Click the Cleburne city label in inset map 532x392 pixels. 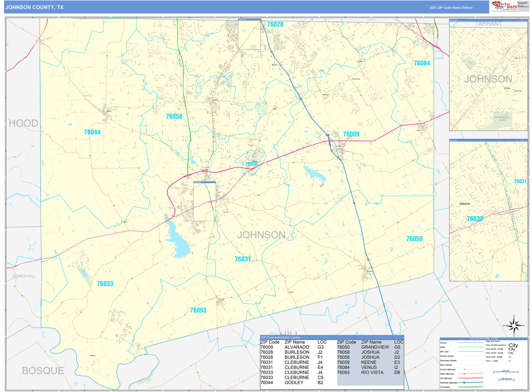(x=464, y=204)
